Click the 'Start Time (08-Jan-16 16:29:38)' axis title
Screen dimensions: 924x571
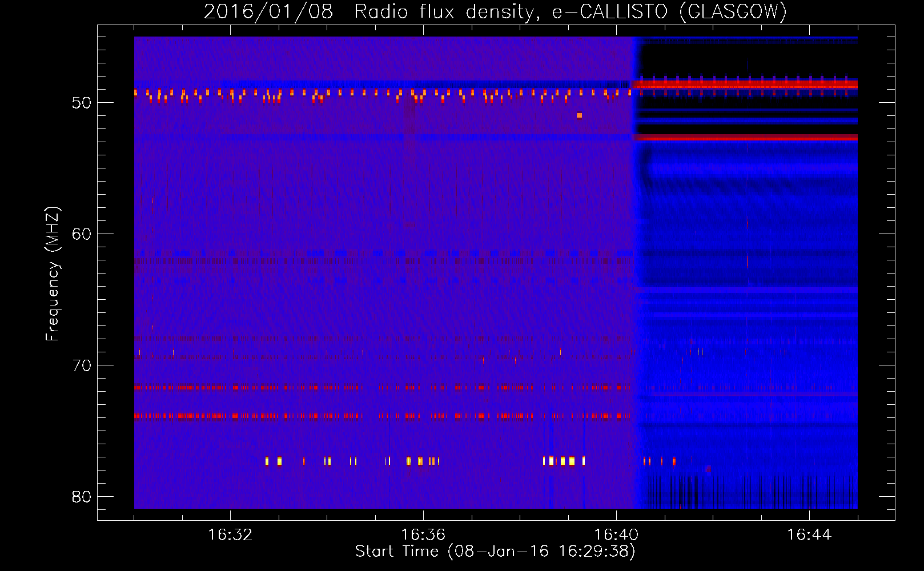coord(495,552)
